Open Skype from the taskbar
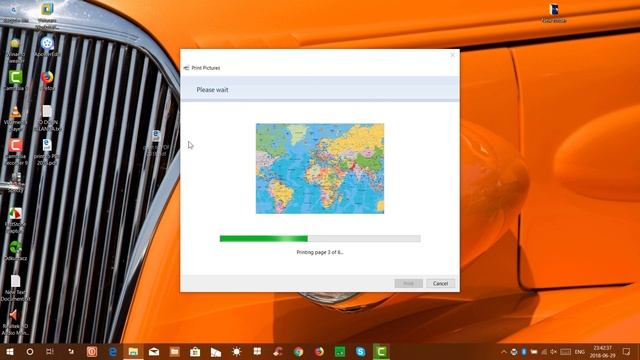The height and width of the screenshot is (360, 640). (360, 351)
